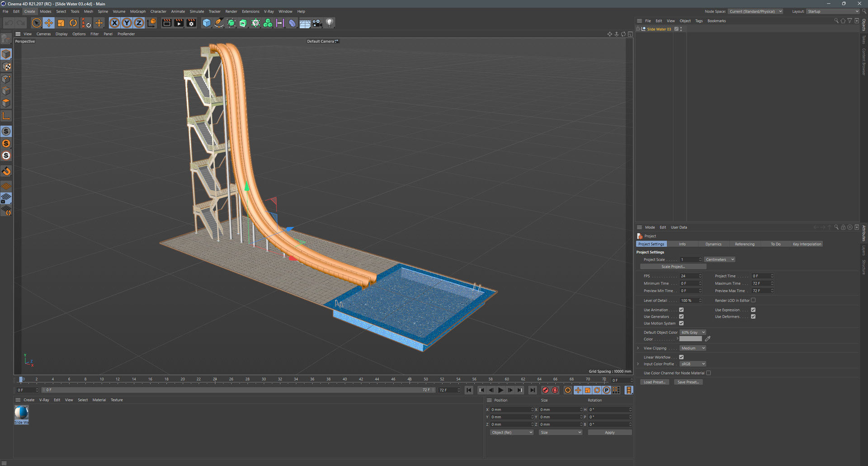
Task: Open Node Space dropdown
Action: [x=755, y=12]
